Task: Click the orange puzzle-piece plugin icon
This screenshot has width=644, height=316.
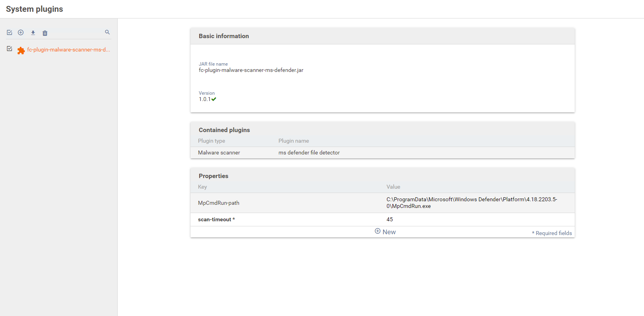Action: (21, 50)
